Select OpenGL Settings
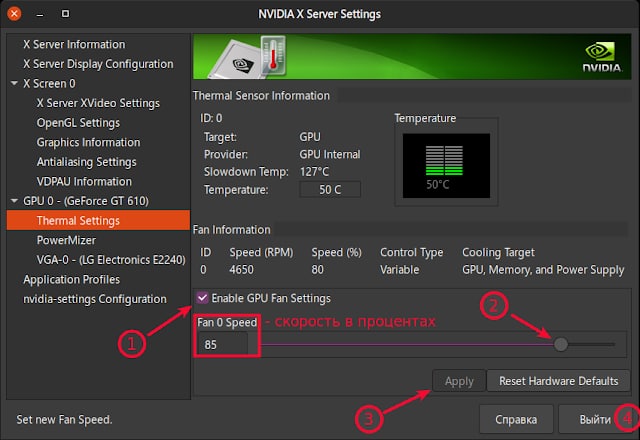Screen dimensions: 640x440 [x=78, y=122]
